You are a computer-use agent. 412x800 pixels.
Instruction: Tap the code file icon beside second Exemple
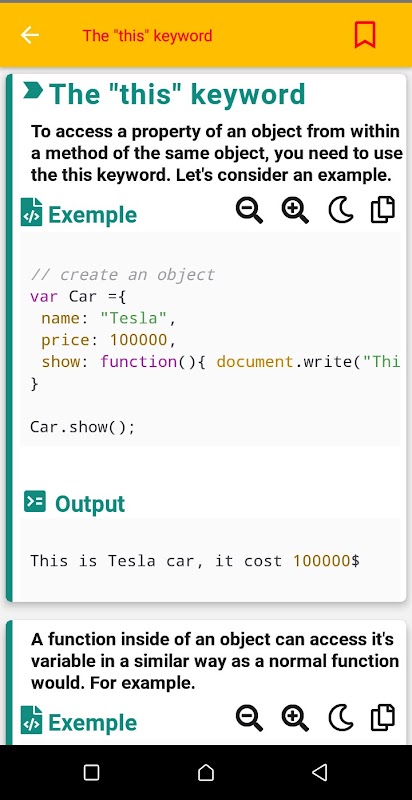point(32,719)
